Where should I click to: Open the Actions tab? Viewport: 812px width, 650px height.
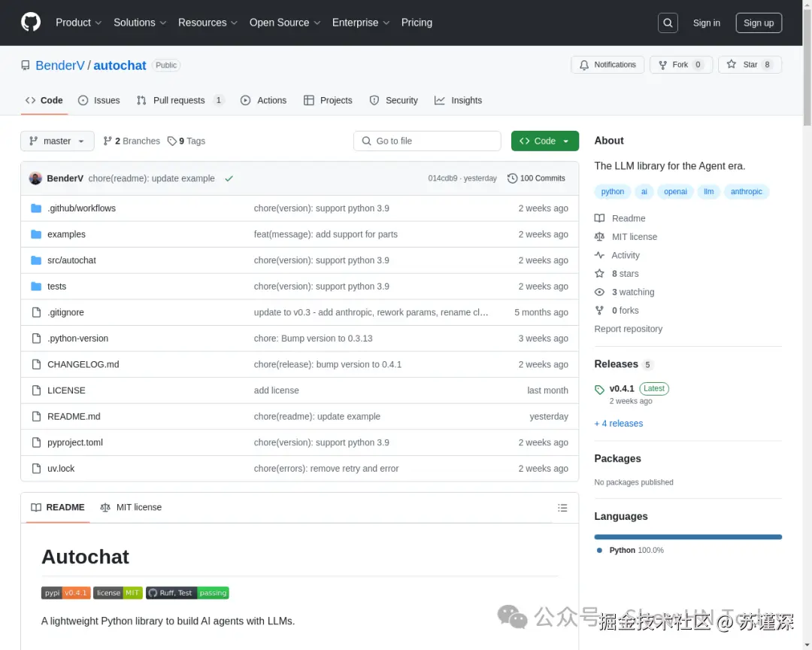(264, 101)
